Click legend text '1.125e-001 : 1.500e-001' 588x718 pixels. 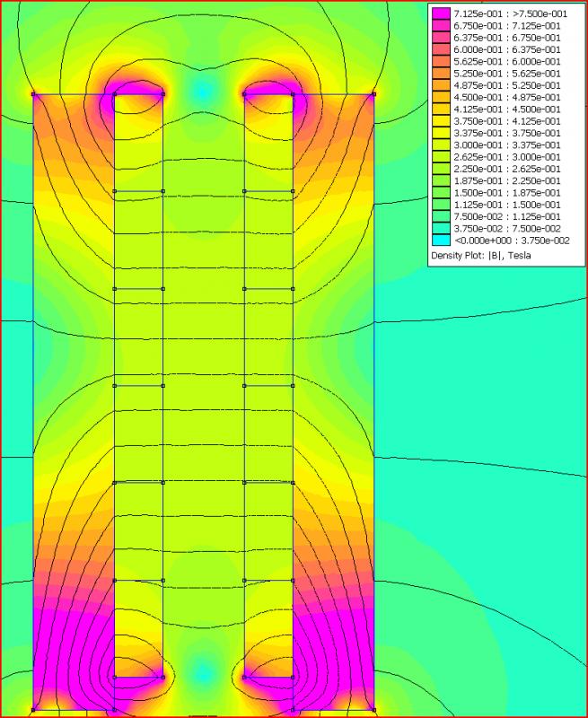(507, 205)
